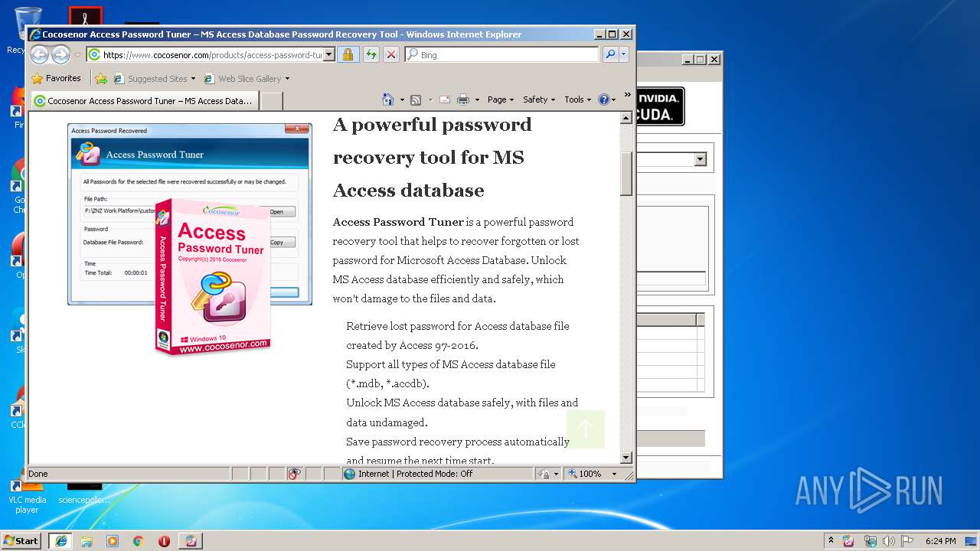Open the Windows Start button
The height and width of the screenshot is (551, 980).
pos(21,540)
